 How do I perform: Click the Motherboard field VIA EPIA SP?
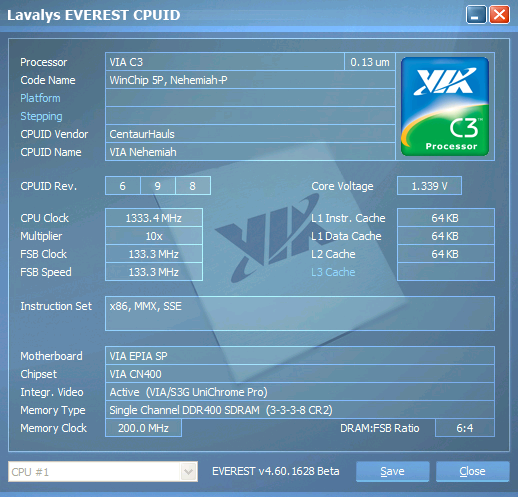(300, 356)
